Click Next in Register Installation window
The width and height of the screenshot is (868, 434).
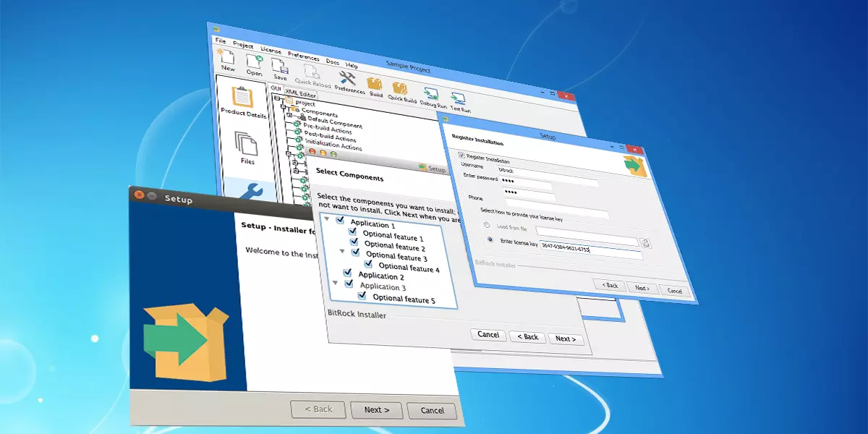click(642, 288)
